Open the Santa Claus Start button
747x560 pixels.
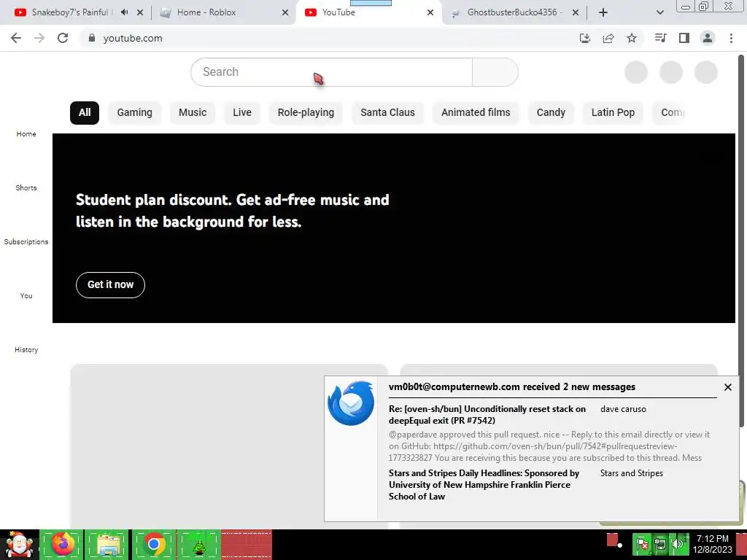(x=18, y=545)
